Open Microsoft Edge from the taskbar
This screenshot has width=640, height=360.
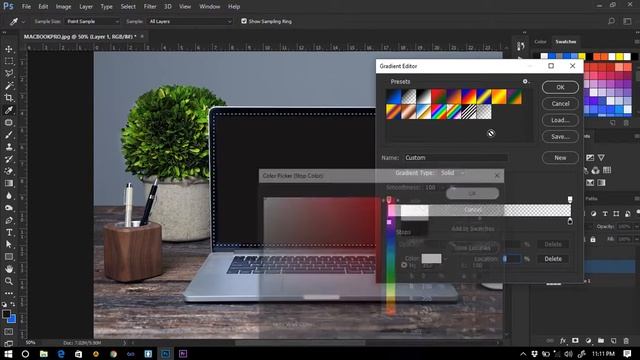tap(61, 354)
